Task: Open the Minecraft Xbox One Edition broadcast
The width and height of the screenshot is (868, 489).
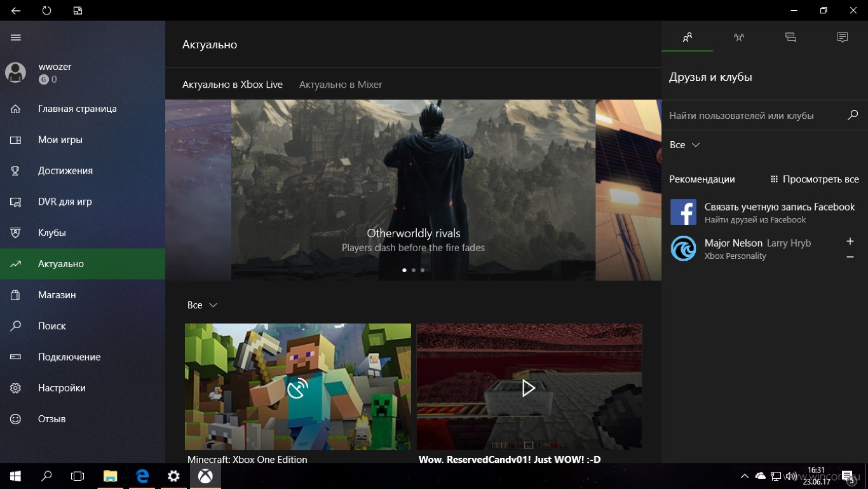Action: (x=298, y=387)
